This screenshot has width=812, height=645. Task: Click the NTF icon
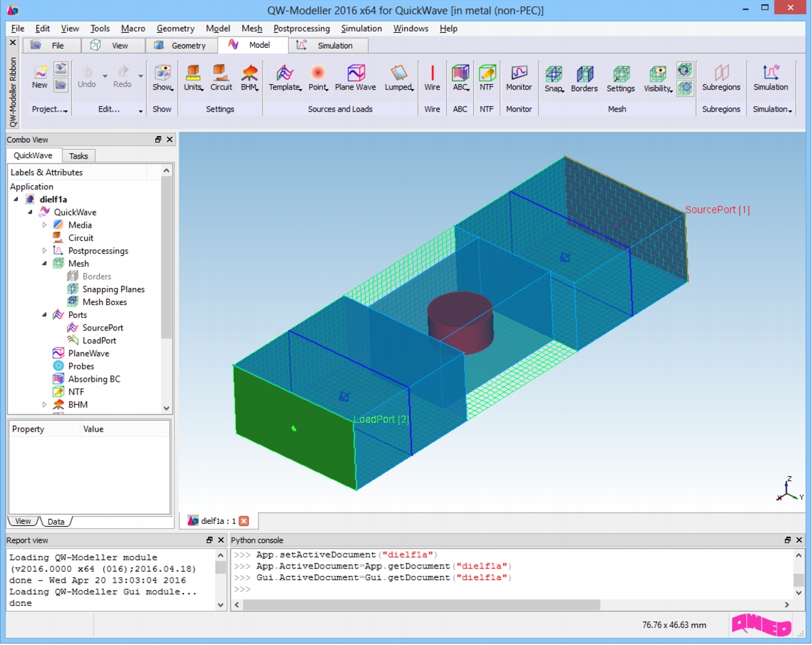click(487, 78)
